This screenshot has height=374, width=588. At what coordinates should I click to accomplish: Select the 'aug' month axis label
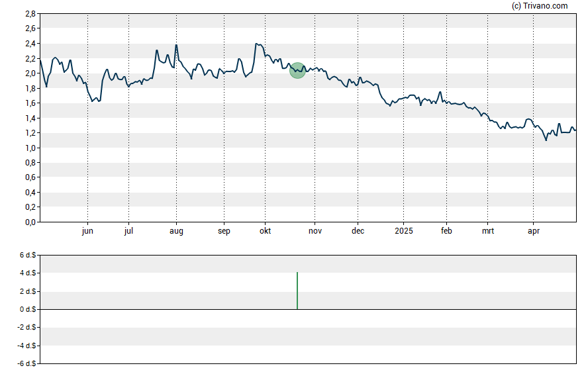176,231
